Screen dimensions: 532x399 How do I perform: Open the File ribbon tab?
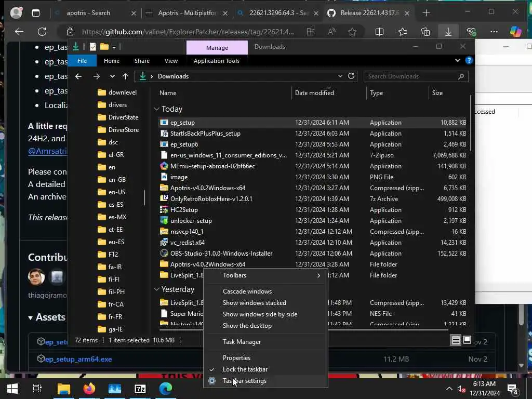click(x=82, y=61)
